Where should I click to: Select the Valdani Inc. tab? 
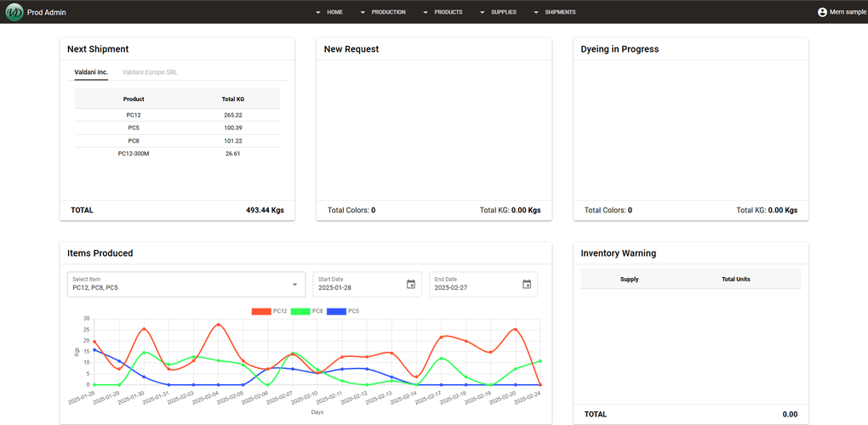coord(91,72)
